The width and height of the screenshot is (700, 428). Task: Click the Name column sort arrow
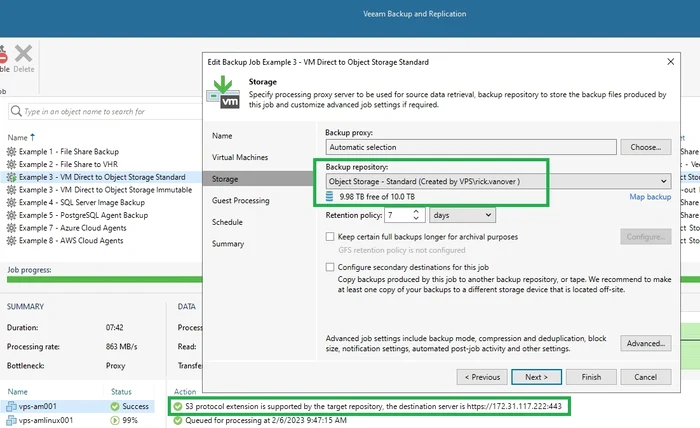[x=32, y=137]
